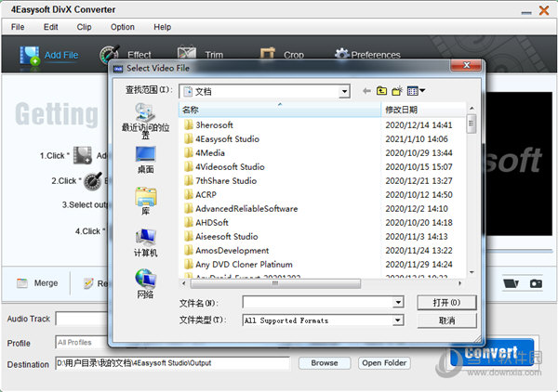Image resolution: width=558 pixels, height=392 pixels.
Task: Open the Effect tool icon
Action: click(109, 55)
